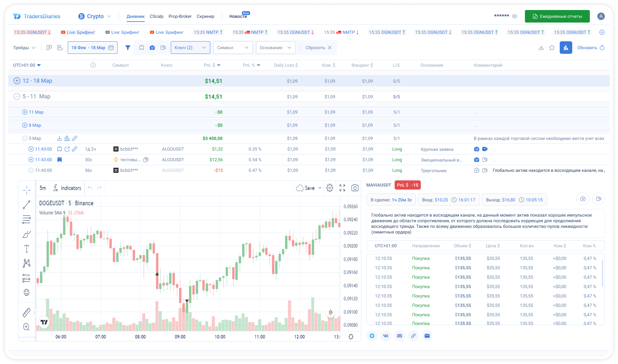This screenshot has height=364, width=618.
Task: Open the Скринер tab
Action: [x=206, y=16]
